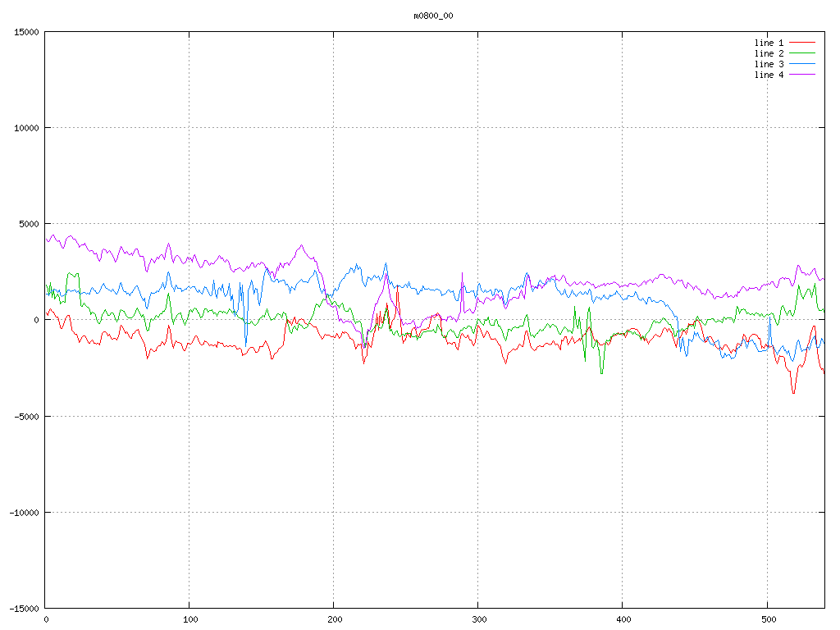Screen dimensions: 840x630
Task: Click the y-axis label -5000
Action: click(x=27, y=416)
